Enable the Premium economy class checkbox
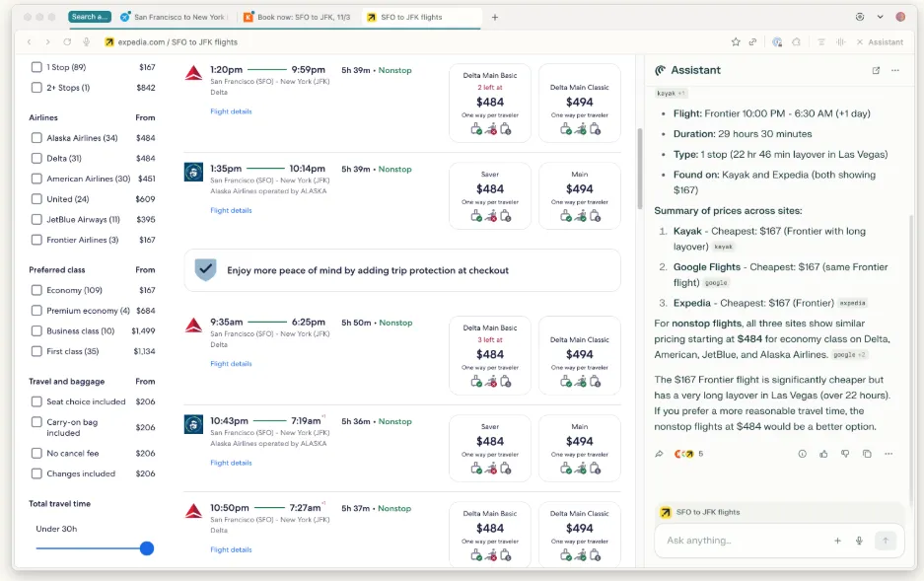 36,311
